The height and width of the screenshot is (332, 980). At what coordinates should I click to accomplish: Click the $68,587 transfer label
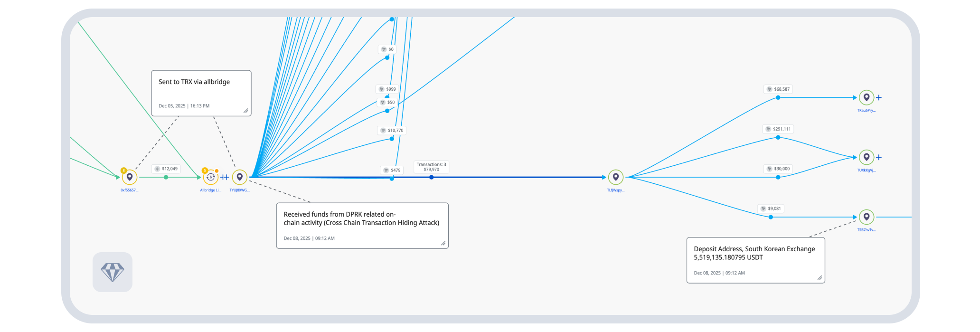tap(778, 89)
